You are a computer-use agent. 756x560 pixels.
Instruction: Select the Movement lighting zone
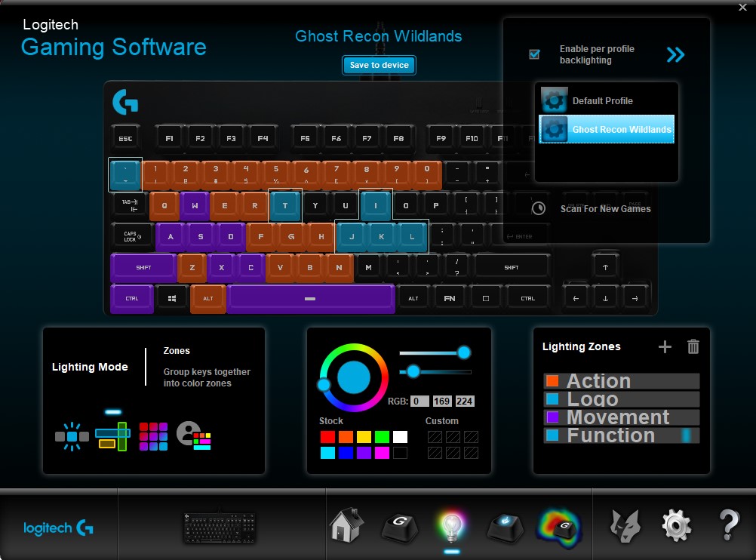[x=622, y=417]
